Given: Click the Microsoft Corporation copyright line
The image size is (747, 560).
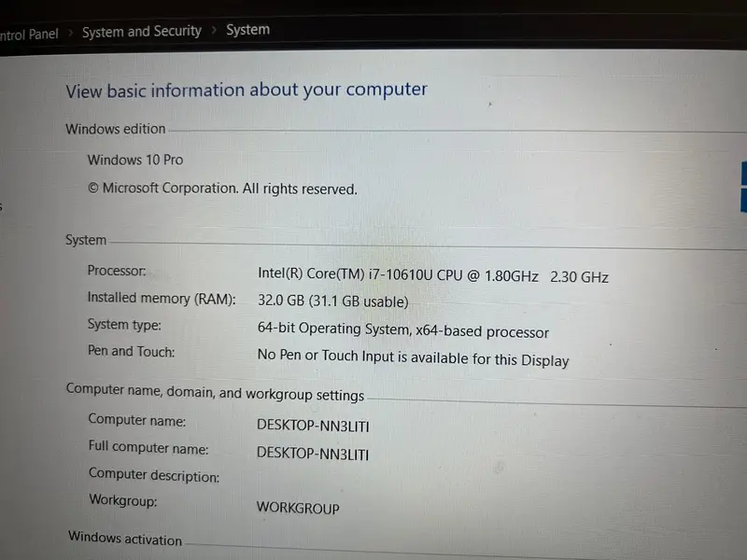Looking at the screenshot, I should tap(222, 189).
